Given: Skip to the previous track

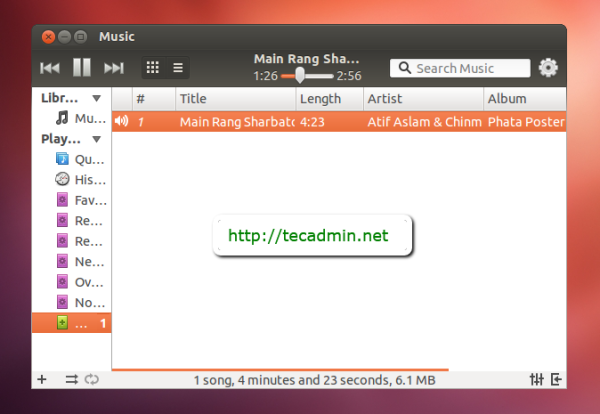Looking at the screenshot, I should click(49, 68).
